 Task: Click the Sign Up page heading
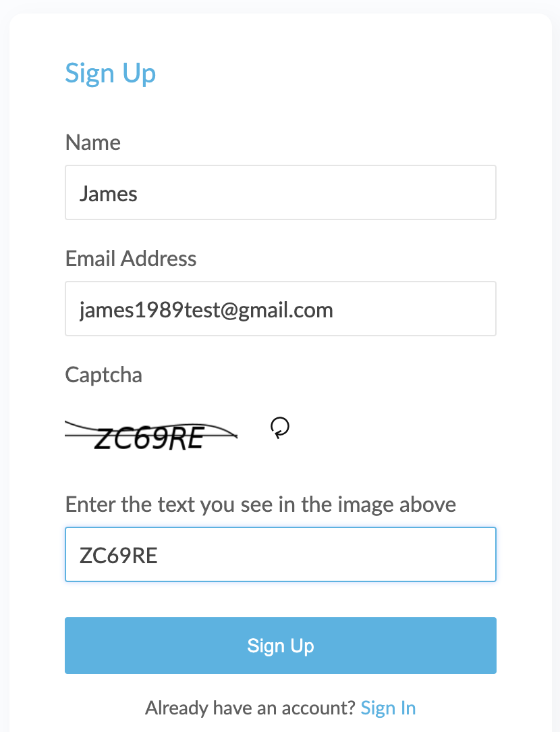[x=110, y=74]
